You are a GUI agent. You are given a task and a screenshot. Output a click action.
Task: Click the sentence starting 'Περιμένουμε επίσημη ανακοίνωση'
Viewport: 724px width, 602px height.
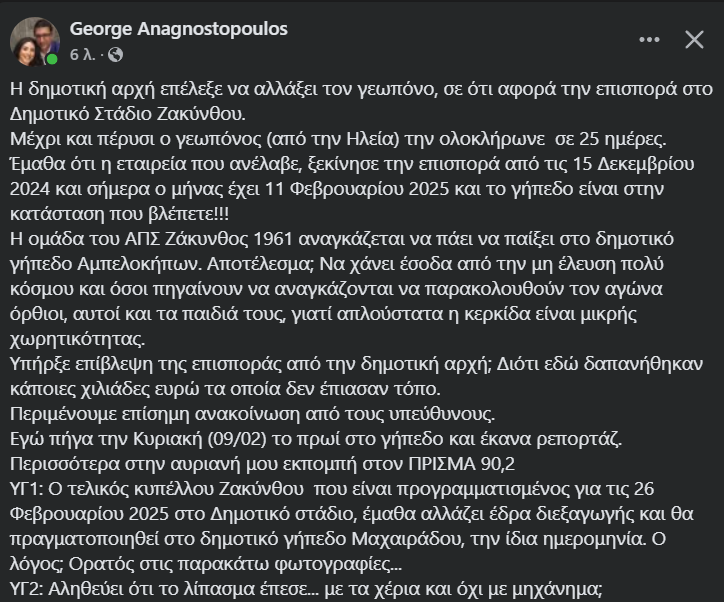click(253, 414)
